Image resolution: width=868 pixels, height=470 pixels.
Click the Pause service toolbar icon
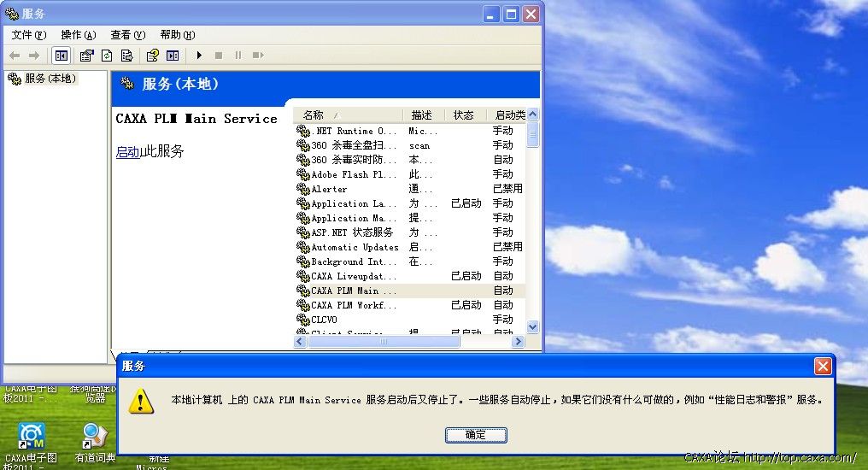pyautogui.click(x=238, y=56)
